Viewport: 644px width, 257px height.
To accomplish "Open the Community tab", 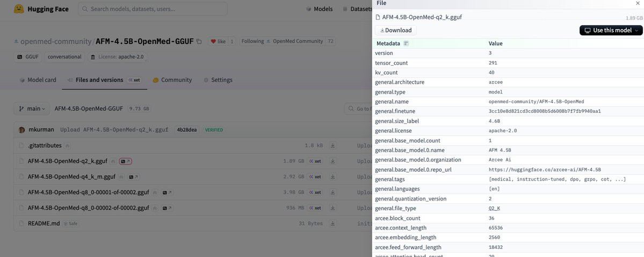I will point(172,80).
